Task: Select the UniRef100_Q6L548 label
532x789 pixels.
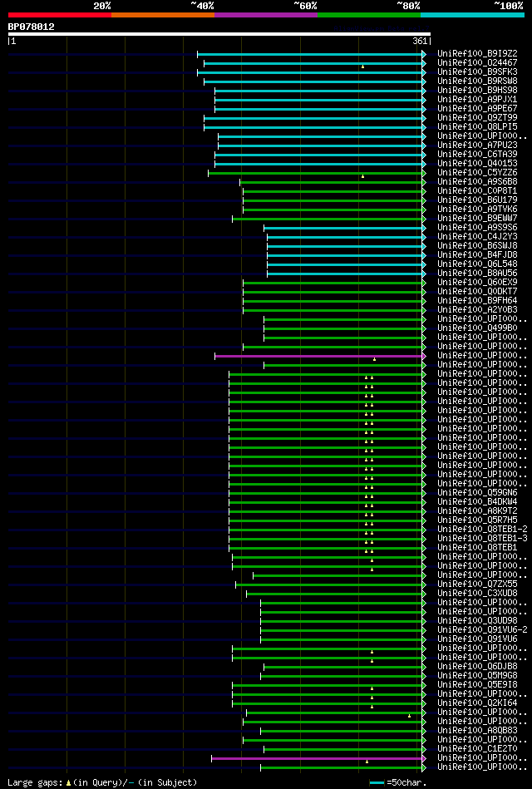Action: (x=478, y=264)
